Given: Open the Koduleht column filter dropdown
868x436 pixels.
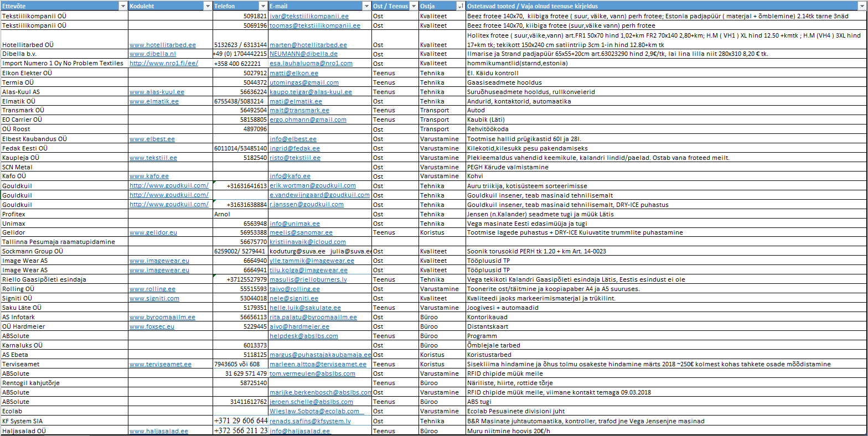Looking at the screenshot, I should pos(208,6).
